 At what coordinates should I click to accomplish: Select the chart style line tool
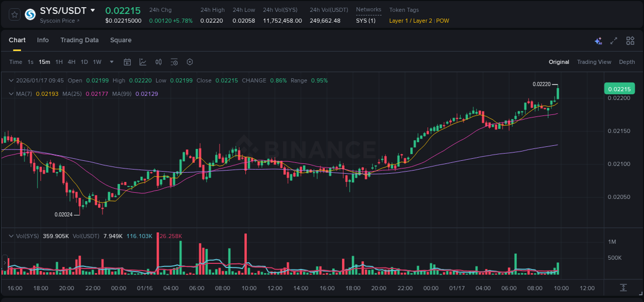[x=142, y=61]
